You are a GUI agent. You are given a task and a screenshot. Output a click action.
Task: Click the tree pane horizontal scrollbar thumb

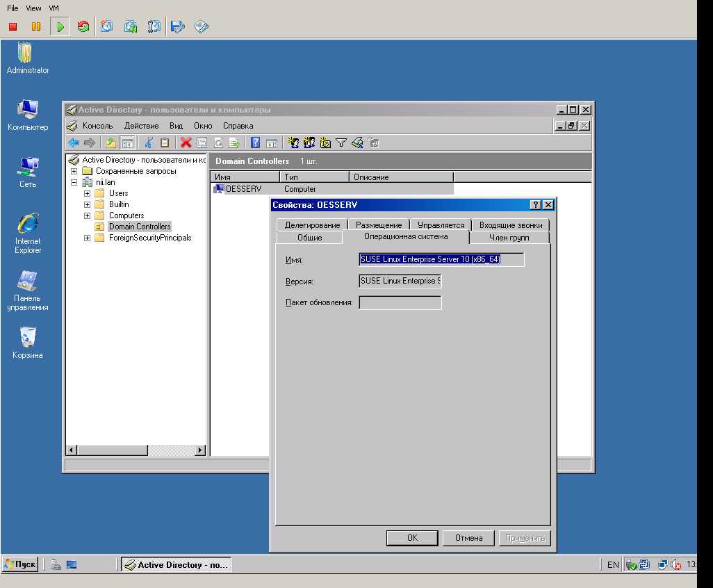tap(113, 450)
